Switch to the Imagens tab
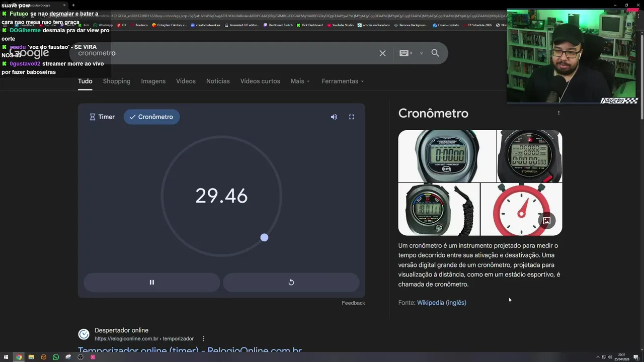The height and width of the screenshot is (362, 644). tap(153, 81)
